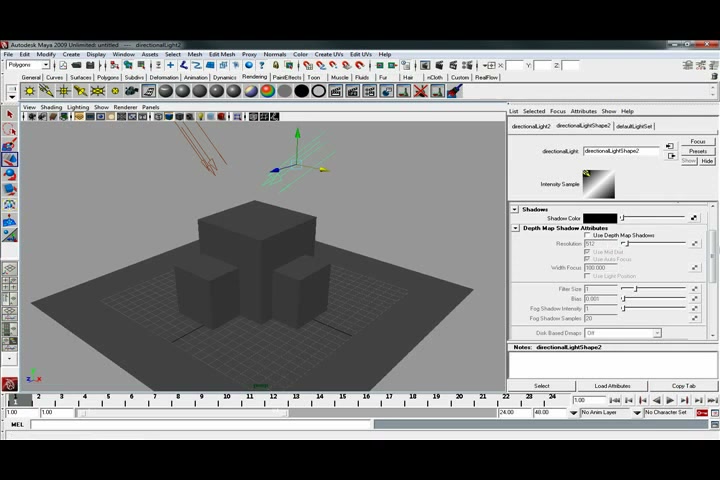Enable Use Depth Map Shadows checkbox
Image resolution: width=720 pixels, height=480 pixels.
point(587,235)
